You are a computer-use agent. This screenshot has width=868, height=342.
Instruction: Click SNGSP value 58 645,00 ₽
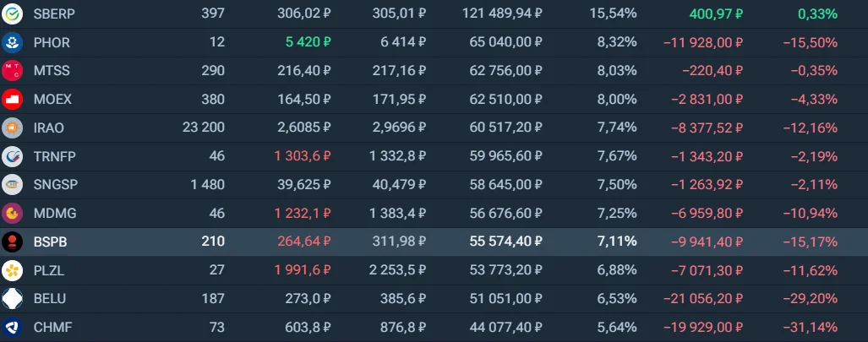505,185
